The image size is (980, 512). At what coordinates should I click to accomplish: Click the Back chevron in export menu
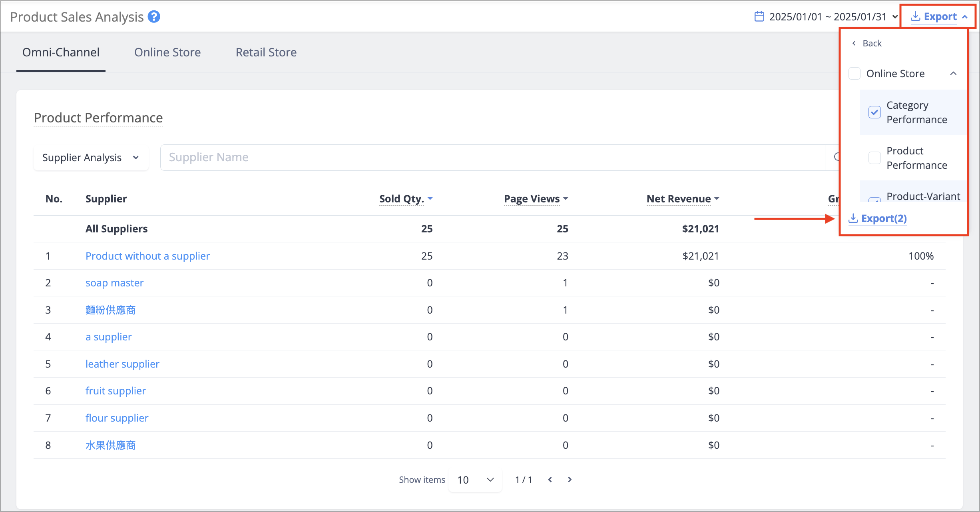click(x=854, y=43)
